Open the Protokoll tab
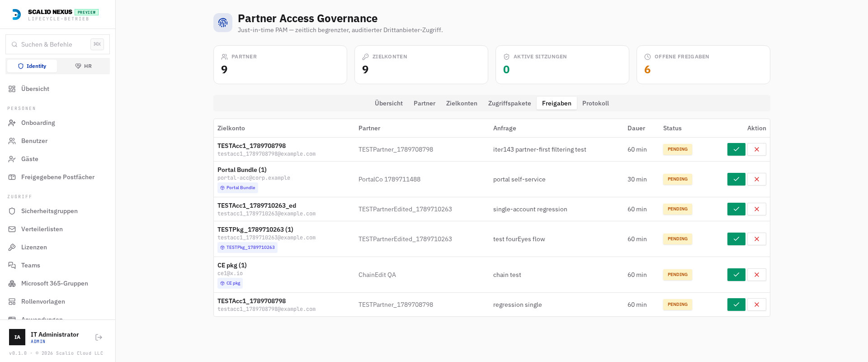 595,103
